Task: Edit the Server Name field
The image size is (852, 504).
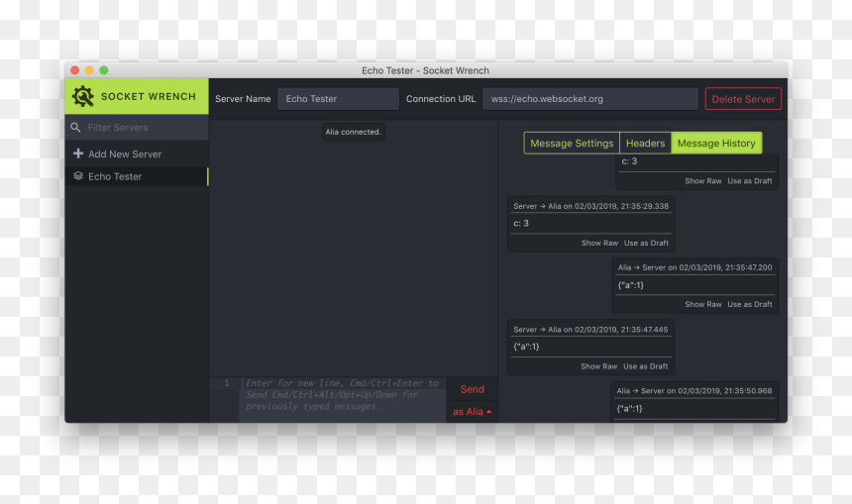Action: [338, 99]
